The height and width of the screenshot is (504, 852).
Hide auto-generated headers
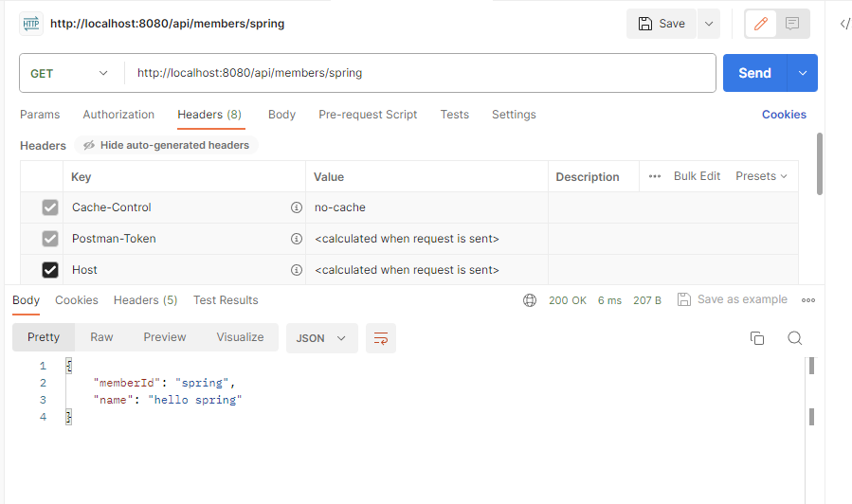(x=166, y=145)
